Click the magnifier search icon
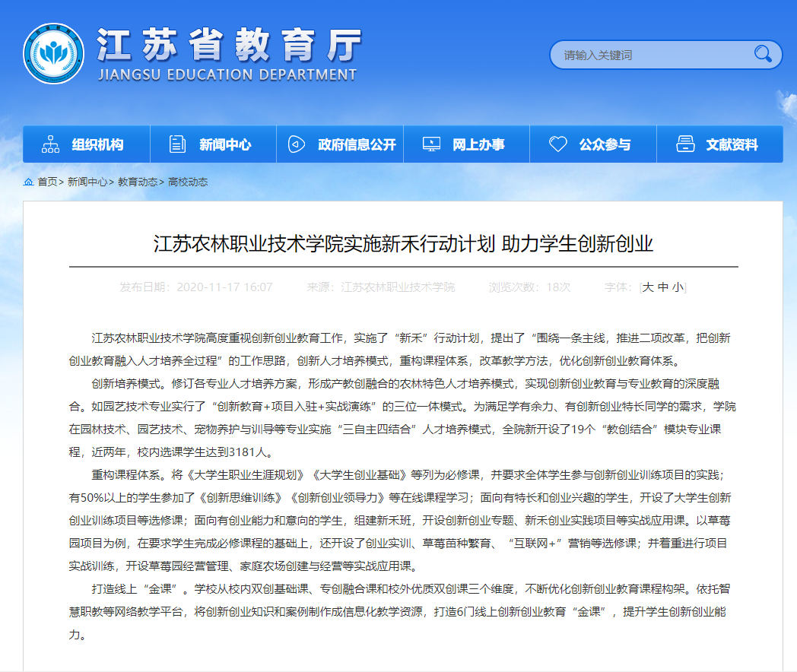 coord(762,54)
